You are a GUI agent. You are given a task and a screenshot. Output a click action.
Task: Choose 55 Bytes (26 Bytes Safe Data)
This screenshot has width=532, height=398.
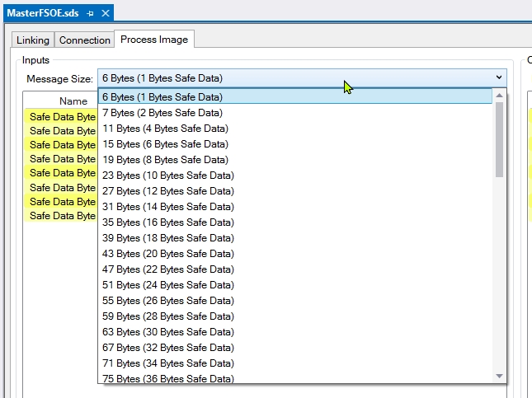coord(168,301)
